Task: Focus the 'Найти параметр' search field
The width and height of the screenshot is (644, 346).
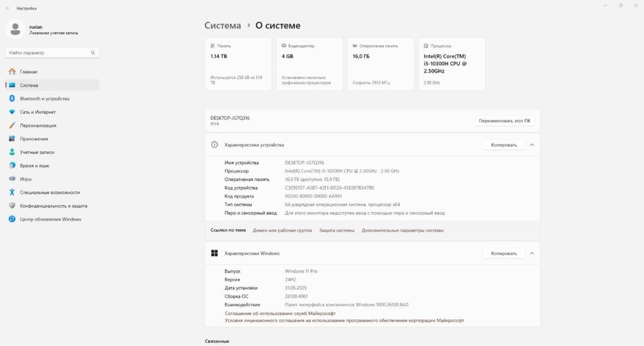Action: click(52, 53)
